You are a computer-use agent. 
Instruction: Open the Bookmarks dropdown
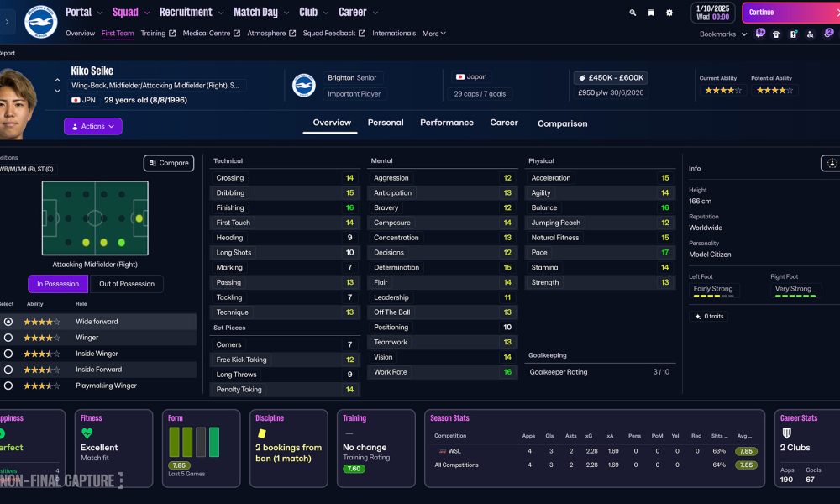pyautogui.click(x=722, y=34)
